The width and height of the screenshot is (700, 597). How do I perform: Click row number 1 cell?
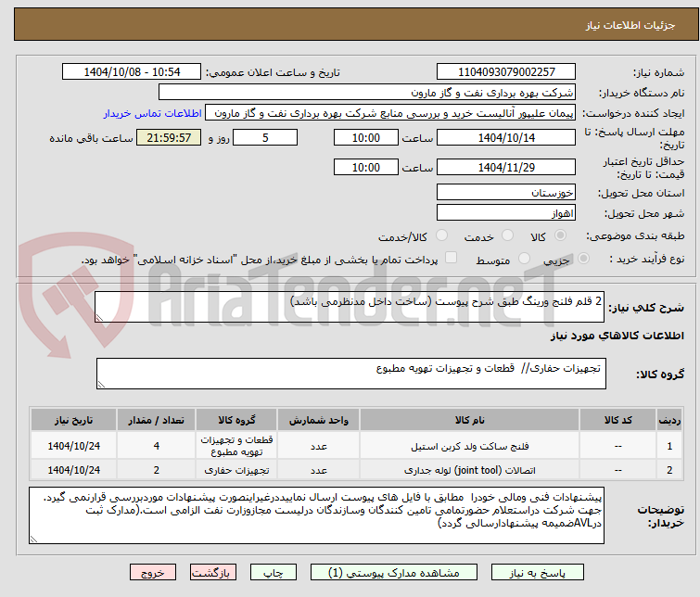point(669,446)
